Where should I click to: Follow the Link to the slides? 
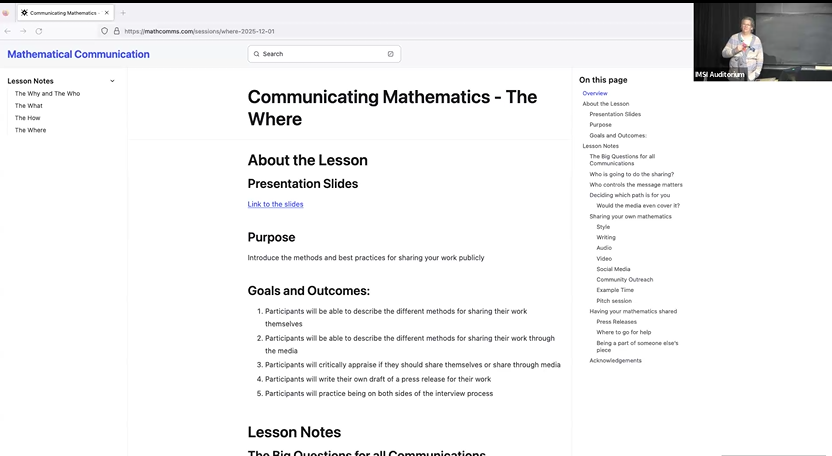click(x=275, y=204)
